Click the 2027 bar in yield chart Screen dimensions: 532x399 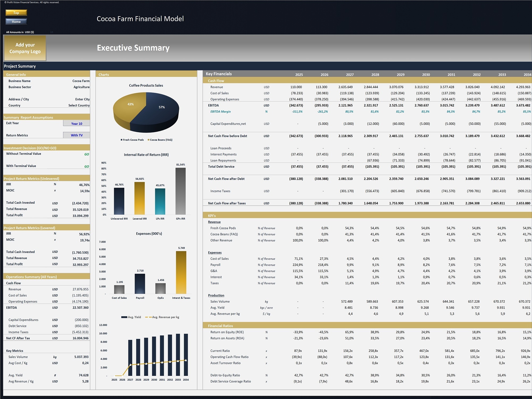click(130, 358)
